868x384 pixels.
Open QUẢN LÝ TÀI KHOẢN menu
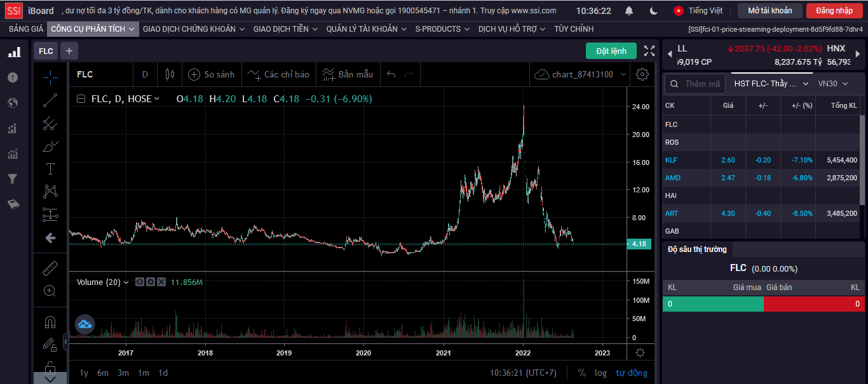click(367, 29)
